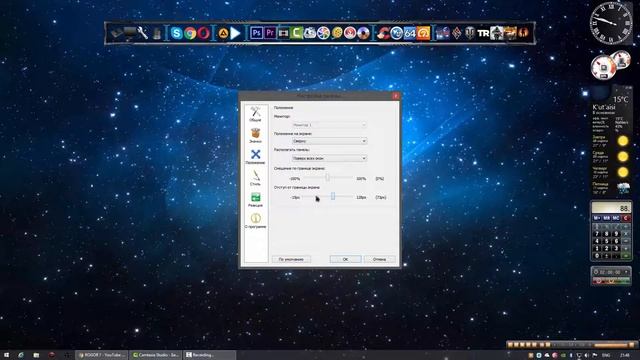Click calculator MR button
Screen dimensions: 640x360
607,218
